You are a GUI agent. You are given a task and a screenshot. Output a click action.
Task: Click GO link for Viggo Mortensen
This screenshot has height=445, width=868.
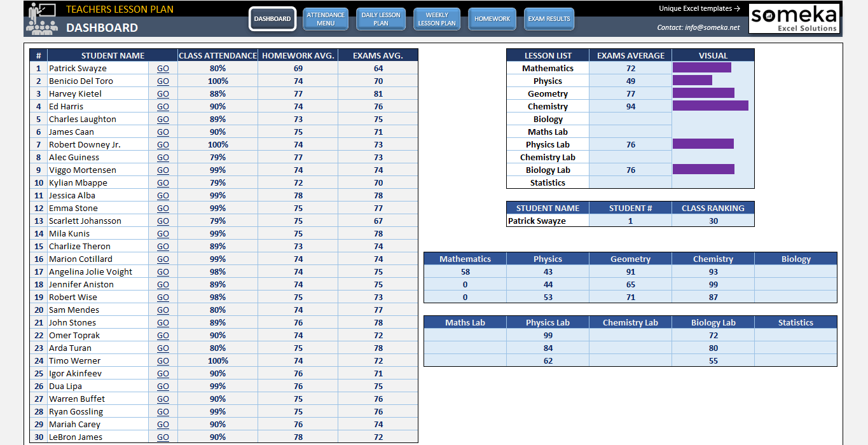coord(163,170)
